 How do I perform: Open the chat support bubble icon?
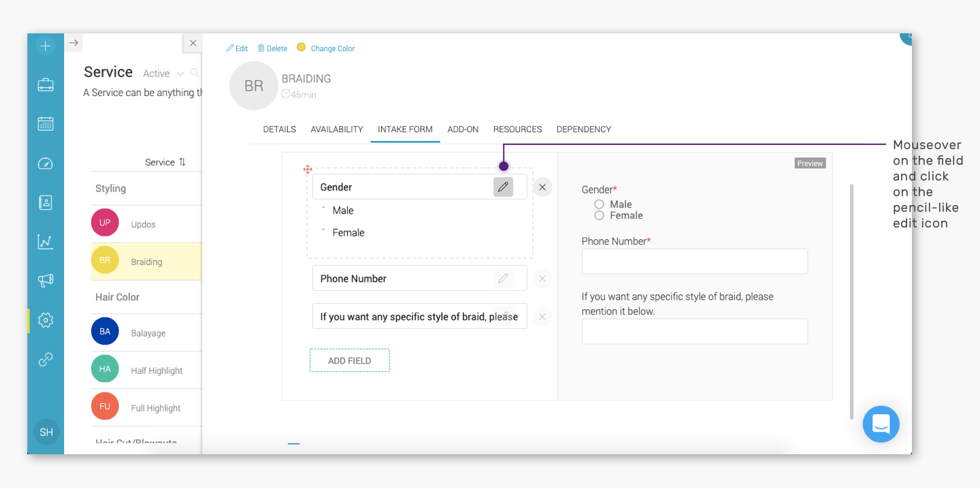(x=881, y=424)
